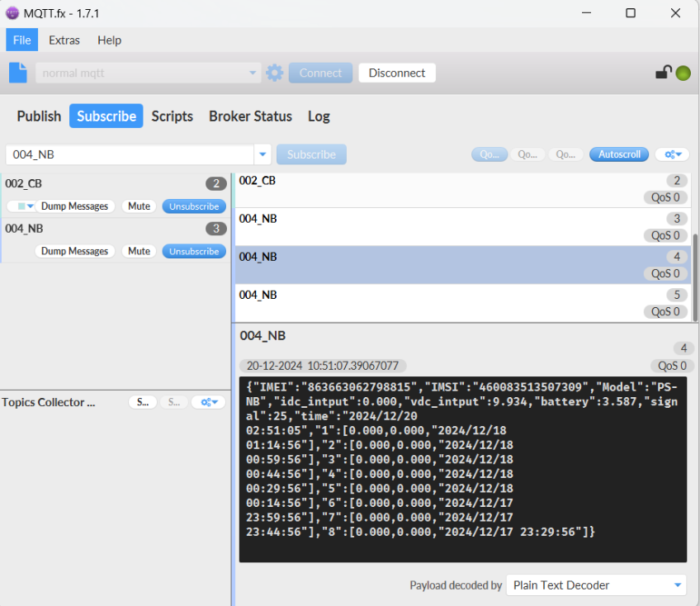Click count badge 3 on 004_NB subscription
This screenshot has height=606, width=700.
point(216,229)
